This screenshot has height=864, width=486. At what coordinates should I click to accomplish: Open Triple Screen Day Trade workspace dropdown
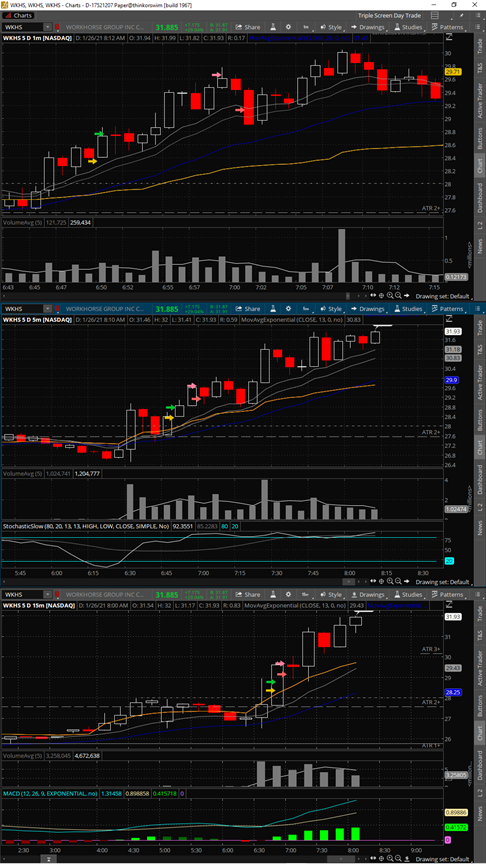392,16
